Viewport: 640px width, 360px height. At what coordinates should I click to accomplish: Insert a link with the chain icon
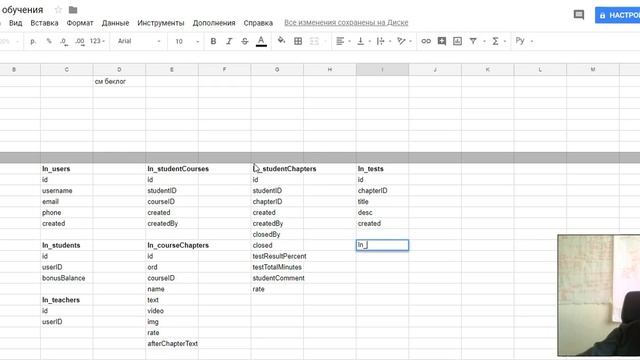pos(426,41)
